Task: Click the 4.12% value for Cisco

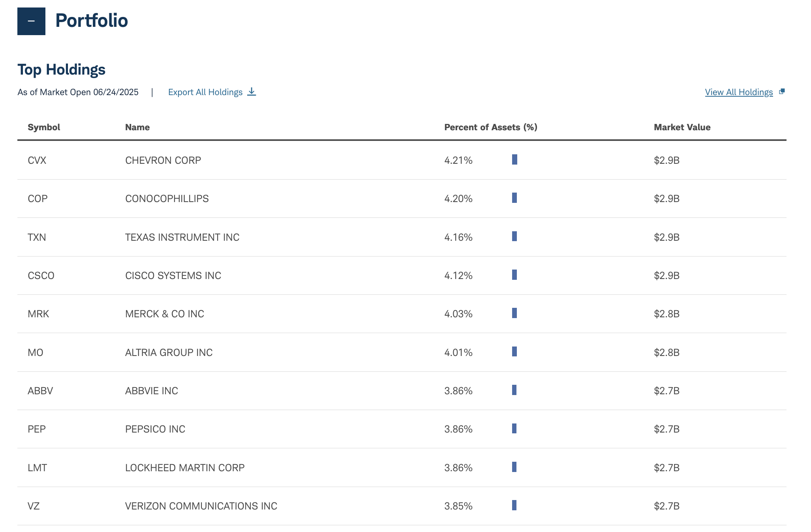Action: tap(458, 275)
